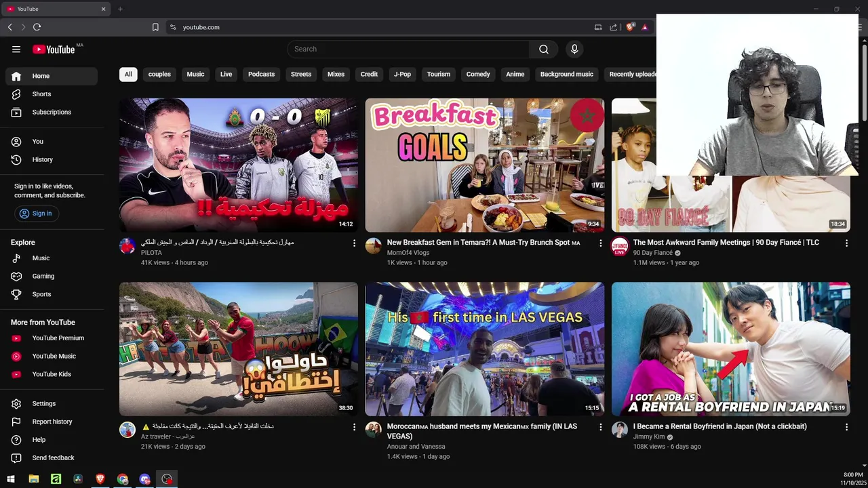Open PILOTA channel avatar
Viewport: 868px width, 488px height.
127,246
